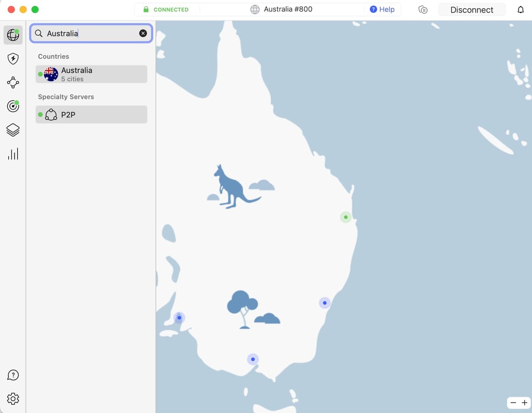
Task: Open the help chat bubble icon
Action: [x=13, y=375]
